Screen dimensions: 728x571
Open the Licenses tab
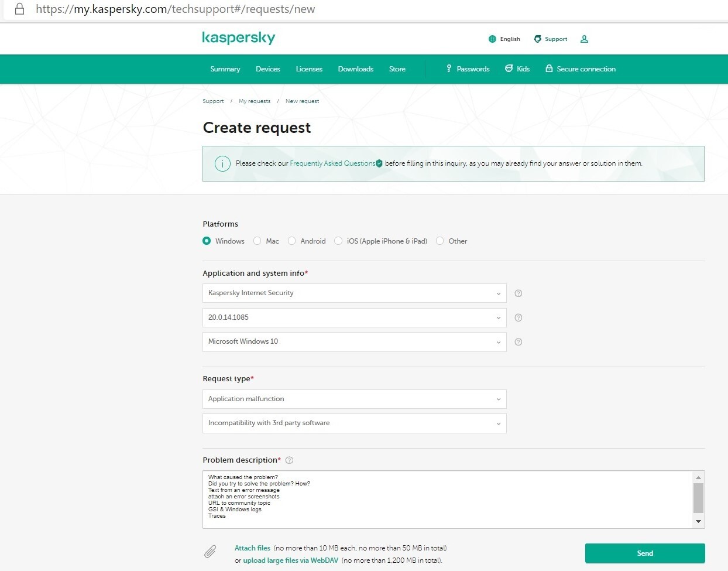click(x=309, y=69)
